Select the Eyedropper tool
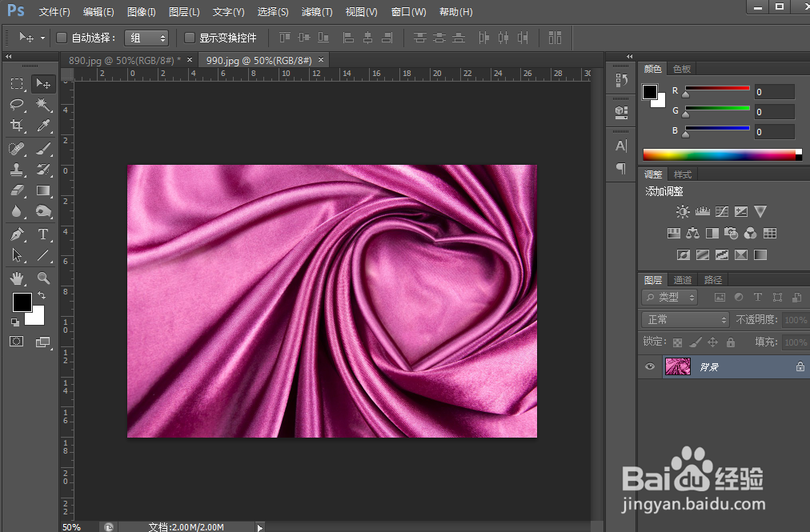Screen dimensions: 810x532 pos(43,126)
